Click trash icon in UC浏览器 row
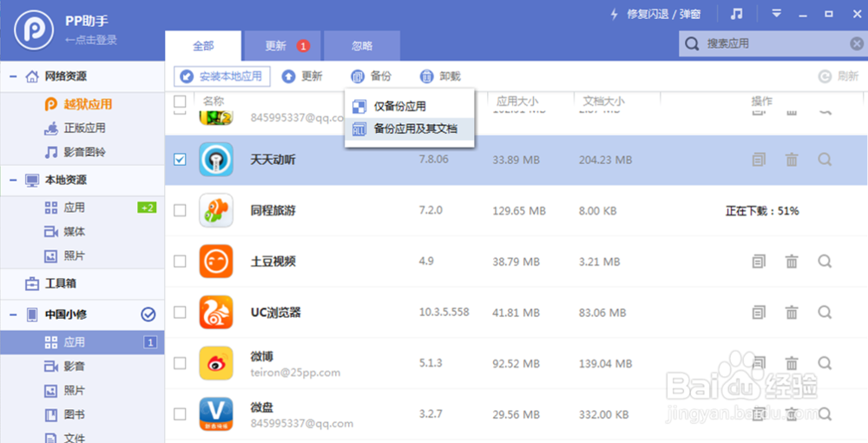Image resolution: width=868 pixels, height=443 pixels. point(792,313)
